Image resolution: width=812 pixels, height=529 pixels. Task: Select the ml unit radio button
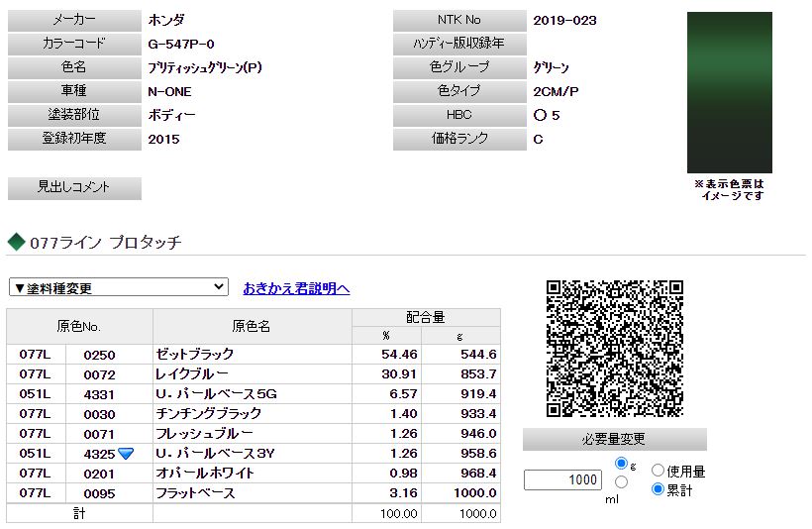pos(621,482)
